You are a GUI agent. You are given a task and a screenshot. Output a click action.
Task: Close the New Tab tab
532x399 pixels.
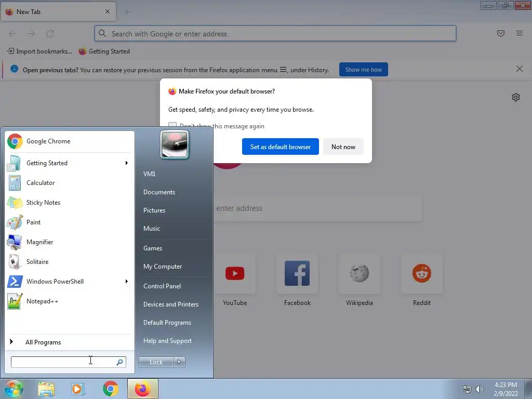point(108,11)
